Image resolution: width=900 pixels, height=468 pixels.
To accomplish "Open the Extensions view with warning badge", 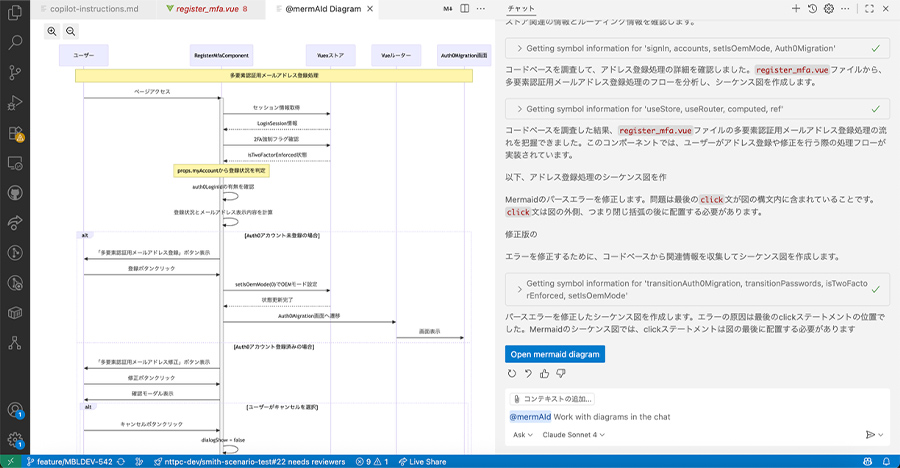I will (x=15, y=133).
